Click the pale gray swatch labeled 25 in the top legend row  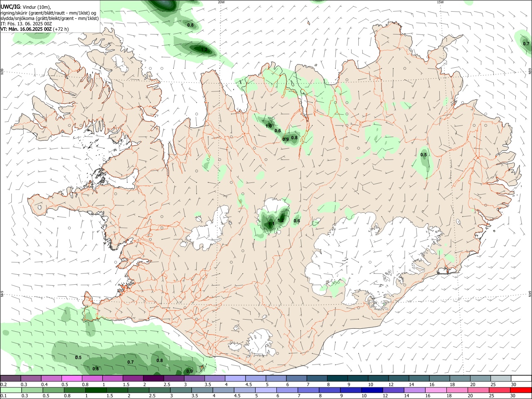click(500, 378)
